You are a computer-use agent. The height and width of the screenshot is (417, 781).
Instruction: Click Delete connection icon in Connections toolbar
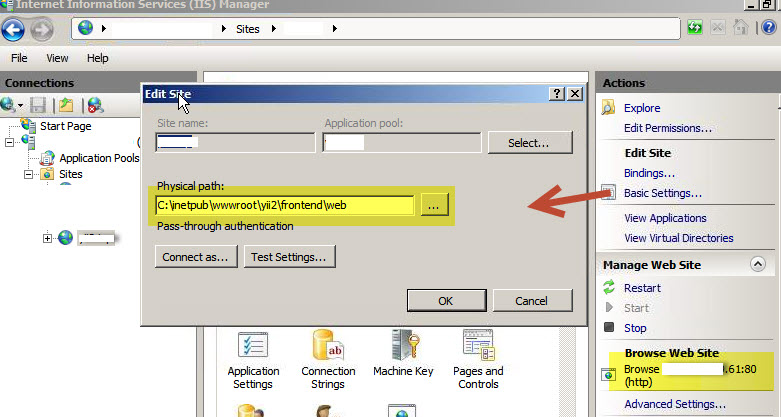click(95, 105)
